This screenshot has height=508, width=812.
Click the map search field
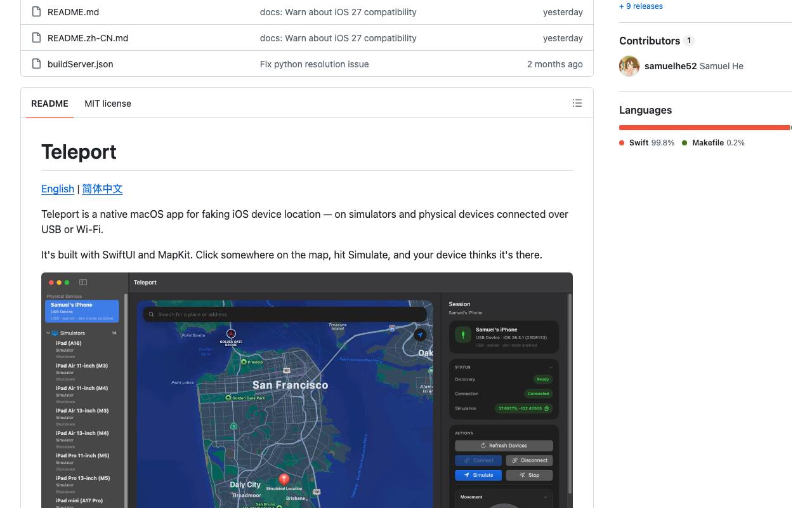pos(284,314)
